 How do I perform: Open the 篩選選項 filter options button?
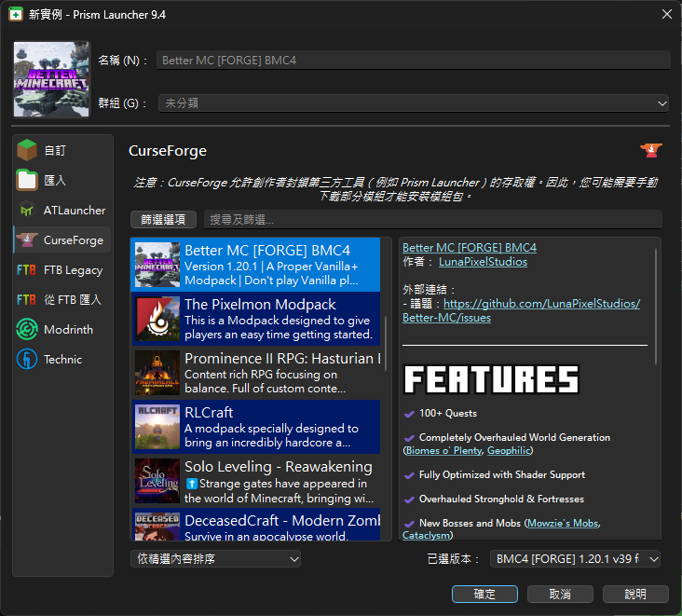coord(163,220)
